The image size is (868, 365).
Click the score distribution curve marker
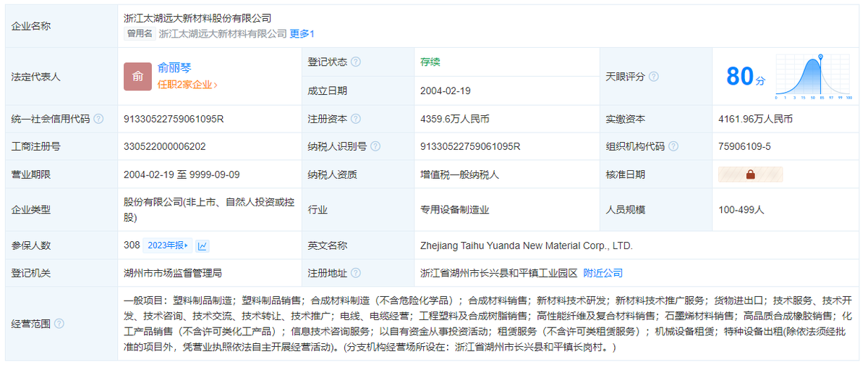(820, 56)
